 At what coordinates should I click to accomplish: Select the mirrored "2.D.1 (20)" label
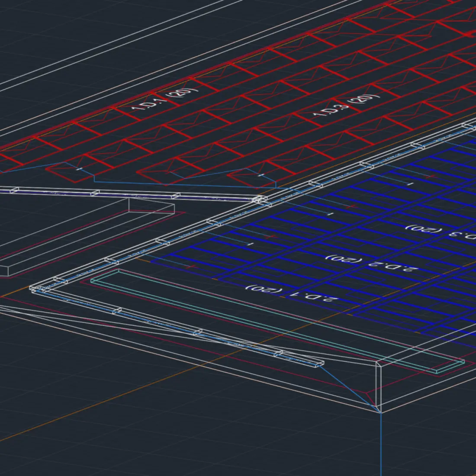point(291,293)
